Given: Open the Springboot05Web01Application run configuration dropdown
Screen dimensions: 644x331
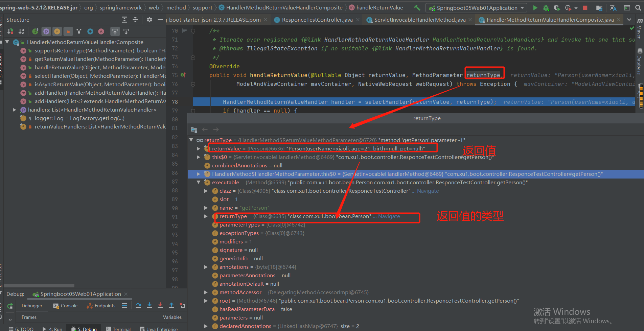Looking at the screenshot, I should [x=476, y=8].
